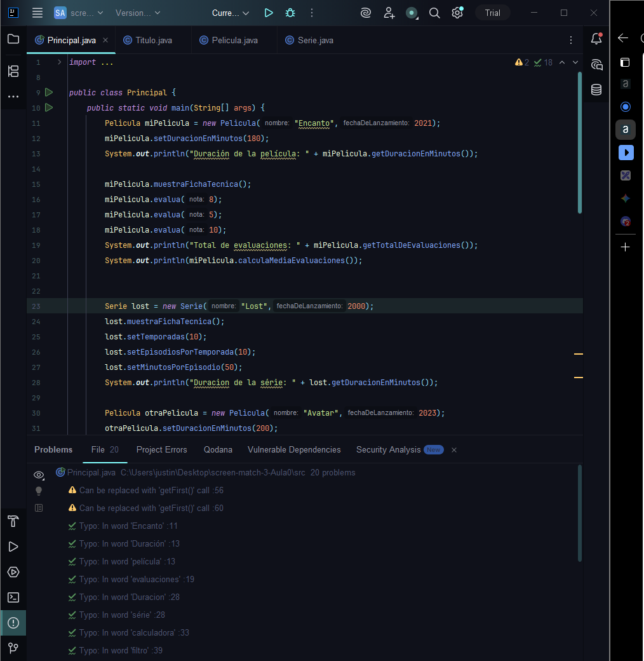
Task: Click line 26 warning stripe marker
Action: pyautogui.click(x=579, y=354)
